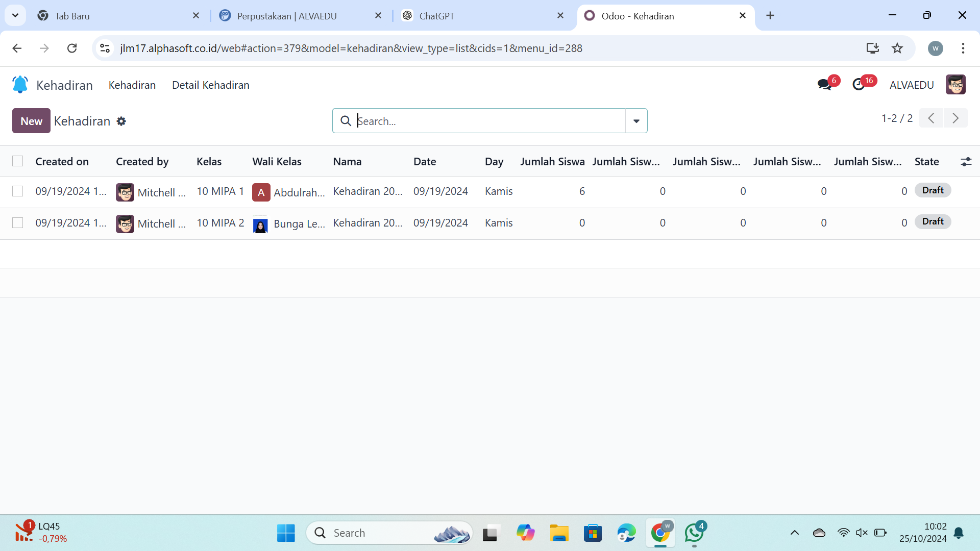Open the Detail Kehadiran menu
This screenshot has width=980, height=551.
click(x=210, y=85)
